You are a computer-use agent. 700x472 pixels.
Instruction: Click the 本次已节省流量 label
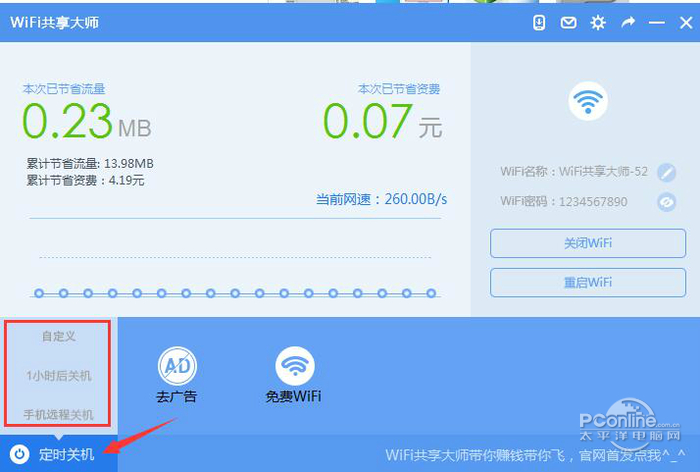coord(64,89)
